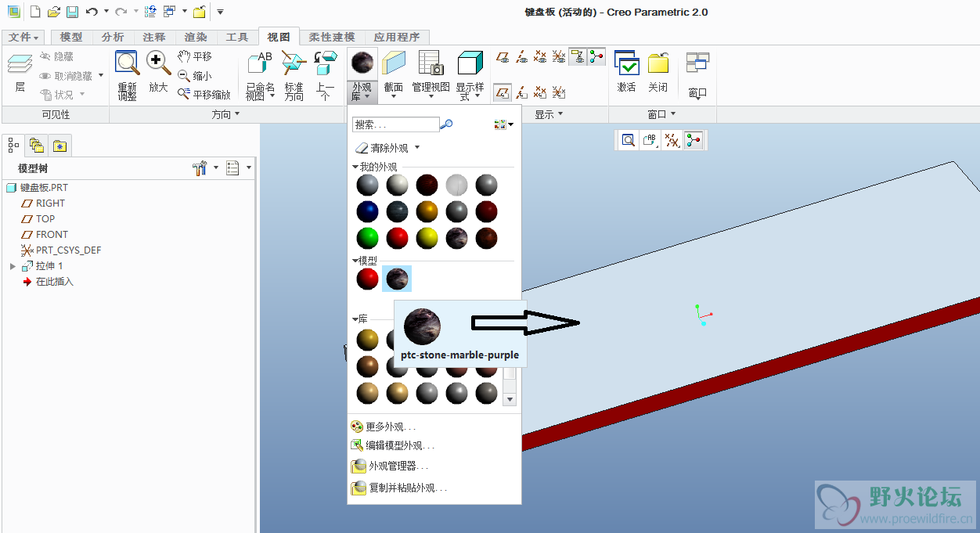Open a file with the folder icon
This screenshot has width=980, height=533.
(x=53, y=12)
